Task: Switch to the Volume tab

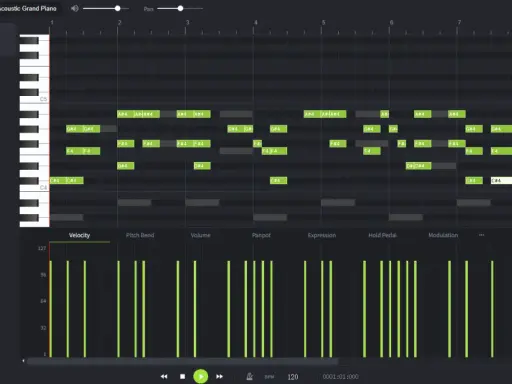Action: click(200, 235)
